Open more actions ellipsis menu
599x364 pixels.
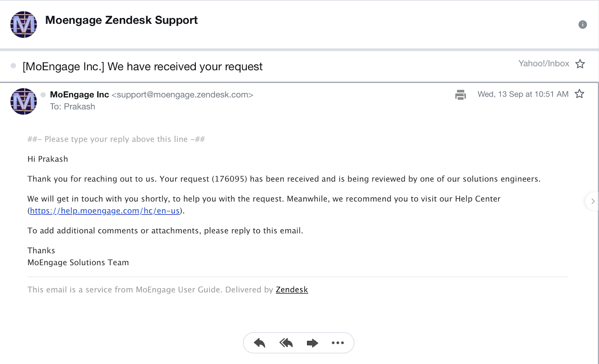[x=338, y=343]
